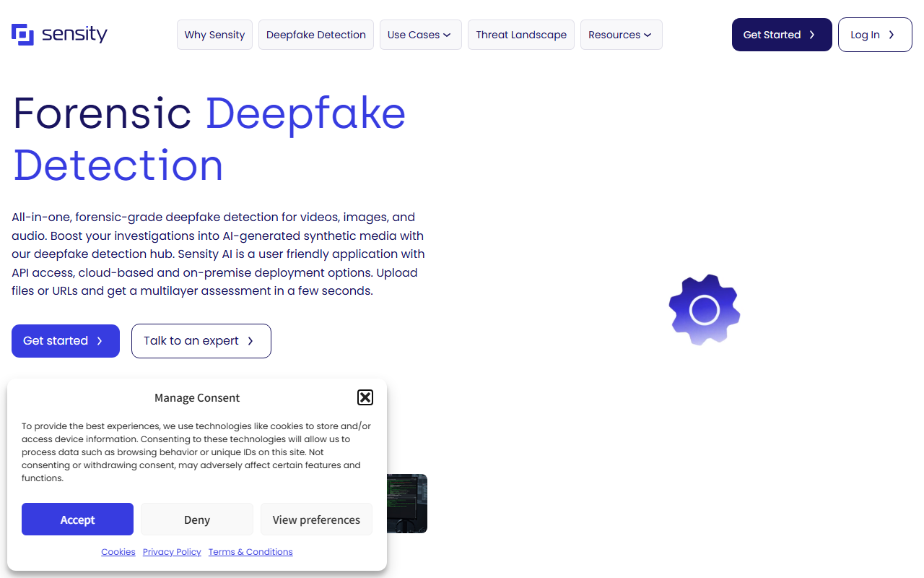The image size is (924, 578).
Task: Click the Forensic Deepfake Detection heading
Action: 209,139
